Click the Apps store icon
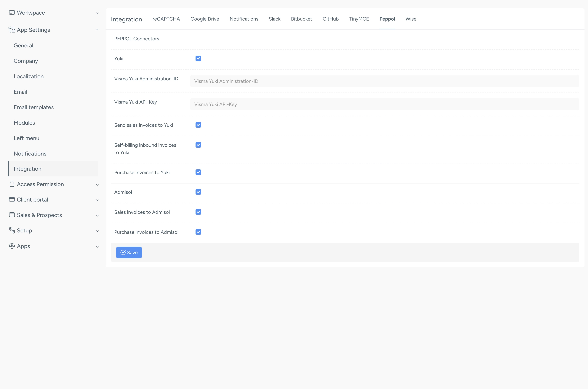Image resolution: width=588 pixels, height=389 pixels. (x=12, y=246)
